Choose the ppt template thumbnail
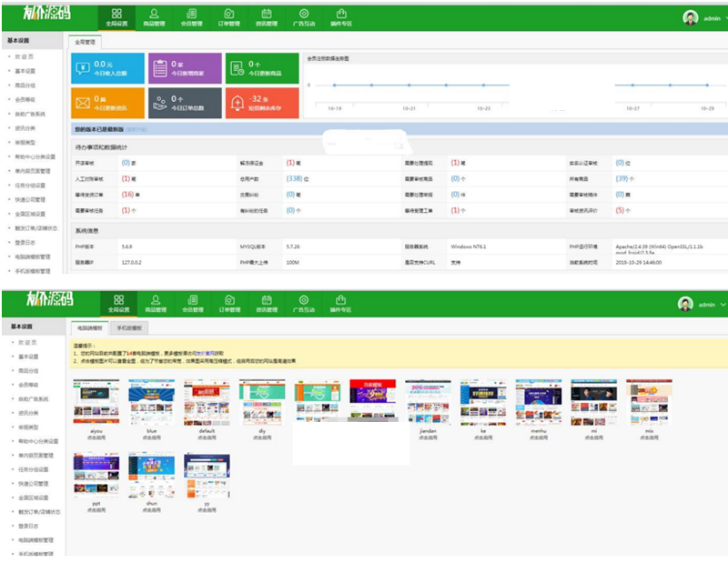Screen dimensions: 728x563 tap(95, 476)
